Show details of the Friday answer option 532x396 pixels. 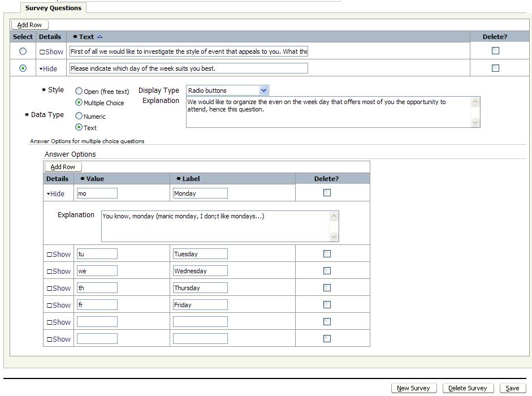pyautogui.click(x=59, y=305)
